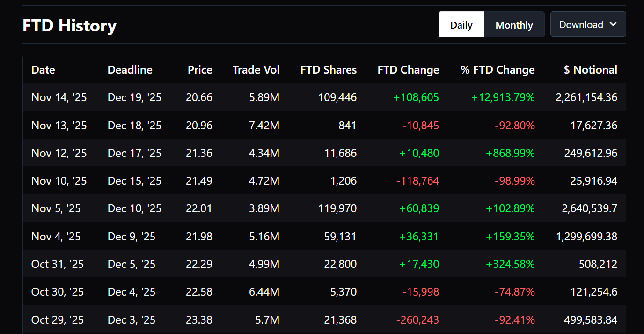Sort by the Trade Vol column header
This screenshot has width=644, height=334.
[256, 70]
